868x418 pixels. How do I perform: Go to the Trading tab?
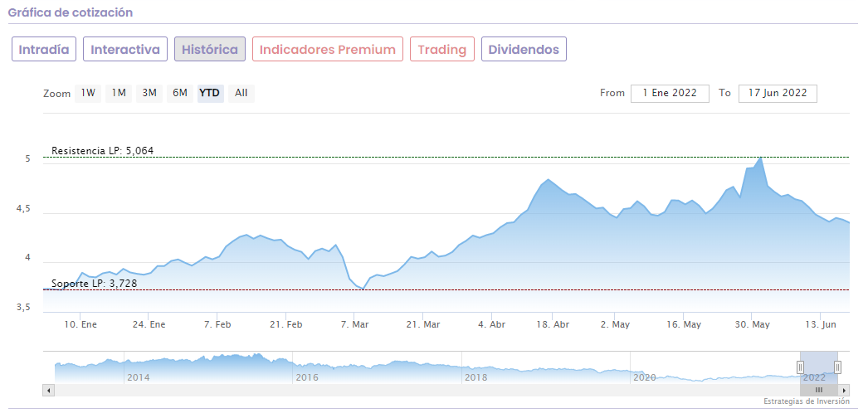point(442,50)
